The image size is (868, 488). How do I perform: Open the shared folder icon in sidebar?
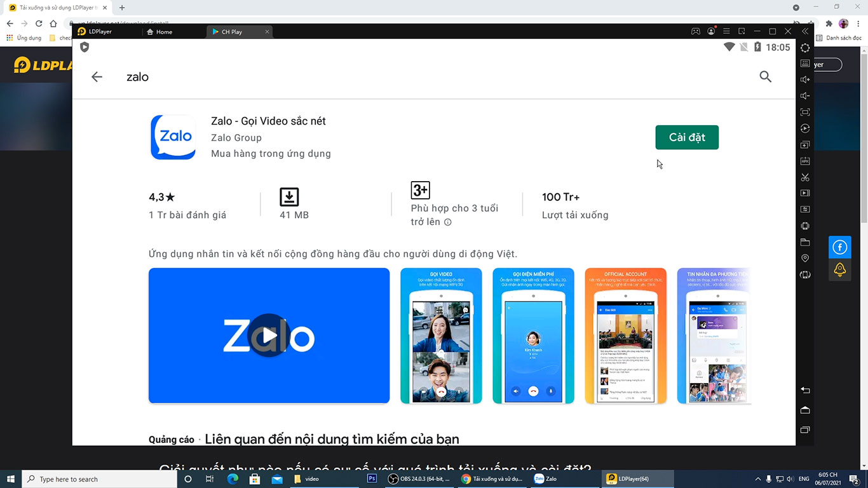[x=805, y=242]
